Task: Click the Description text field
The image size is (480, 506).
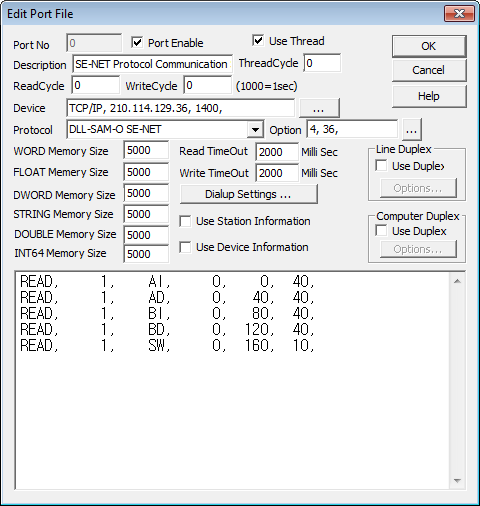Action: pyautogui.click(x=152, y=64)
